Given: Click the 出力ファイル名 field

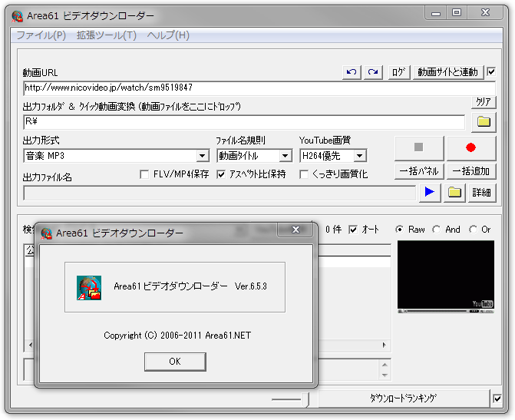Looking at the screenshot, I should [220, 193].
